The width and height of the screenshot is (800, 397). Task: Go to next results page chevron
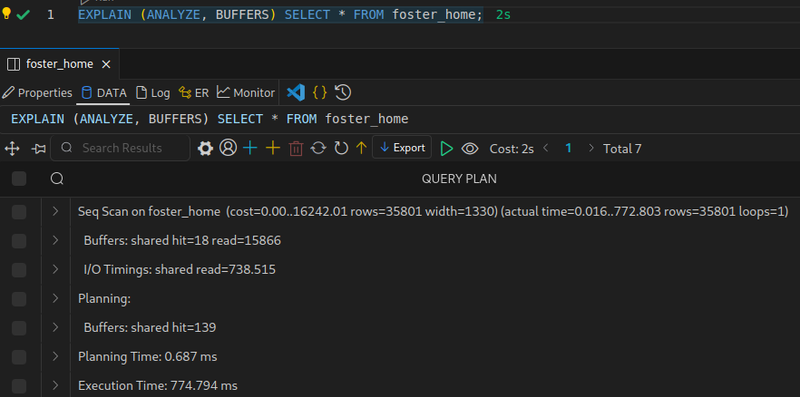click(x=591, y=148)
